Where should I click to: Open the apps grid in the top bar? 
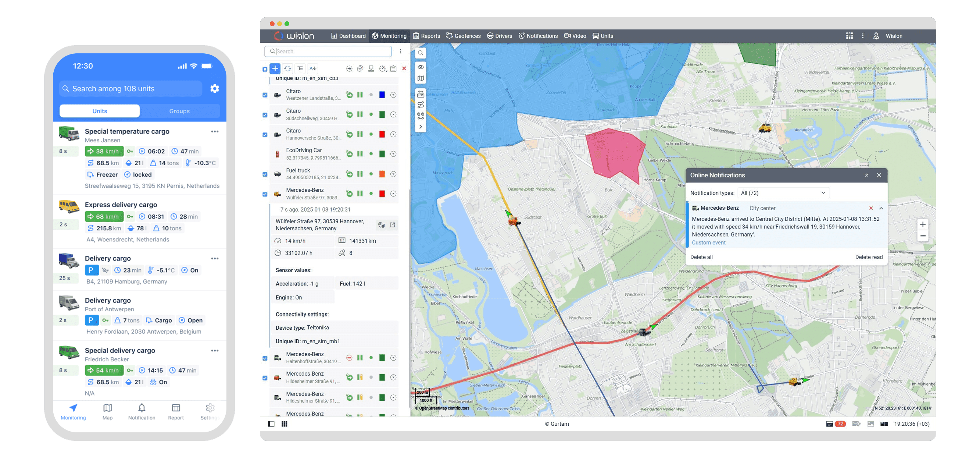[849, 36]
